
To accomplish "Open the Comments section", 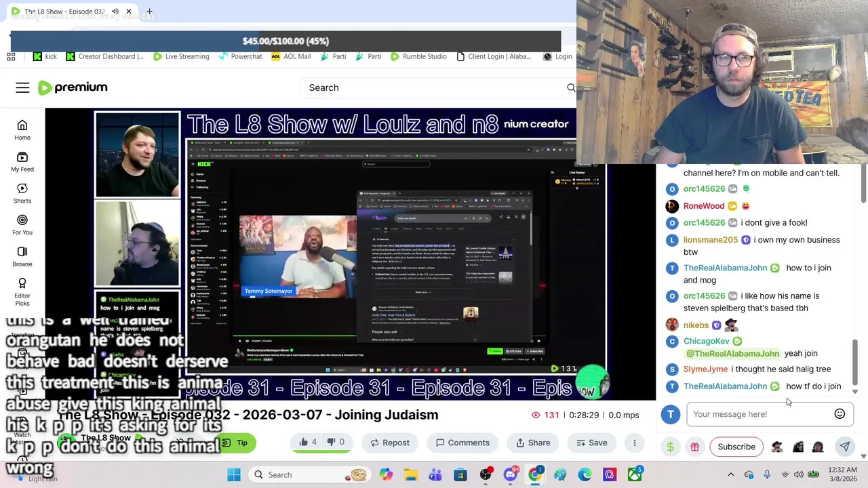I will [462, 443].
